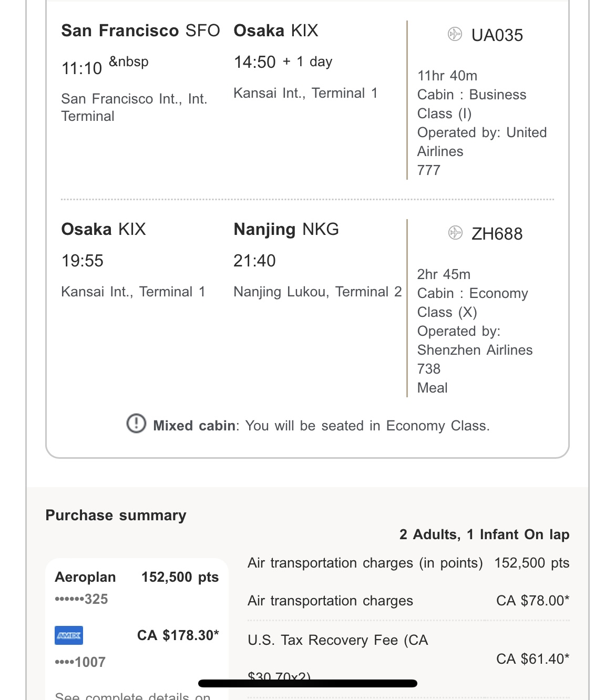Image resolution: width=615 pixels, height=700 pixels.
Task: Click the airline icon beside ZH688
Action: [x=455, y=232]
